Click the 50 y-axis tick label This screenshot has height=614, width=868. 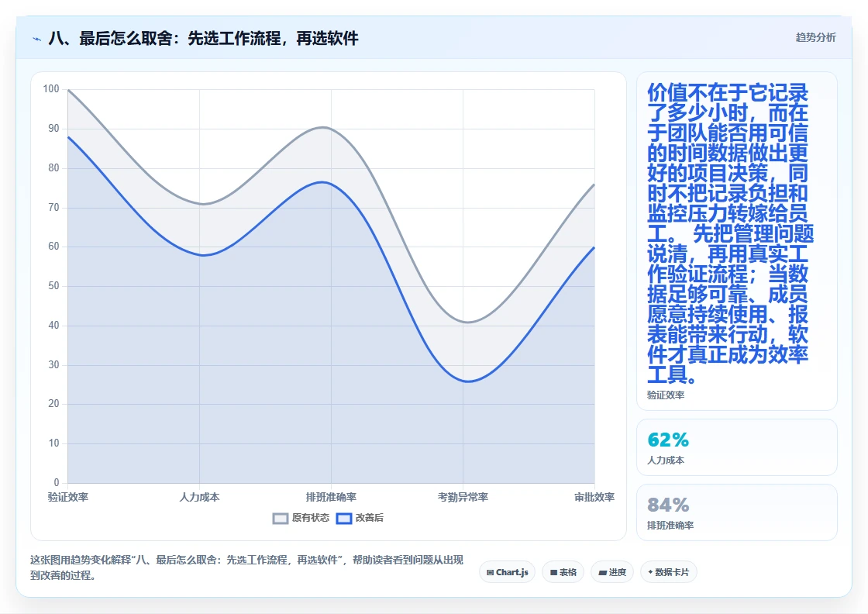tap(53, 286)
